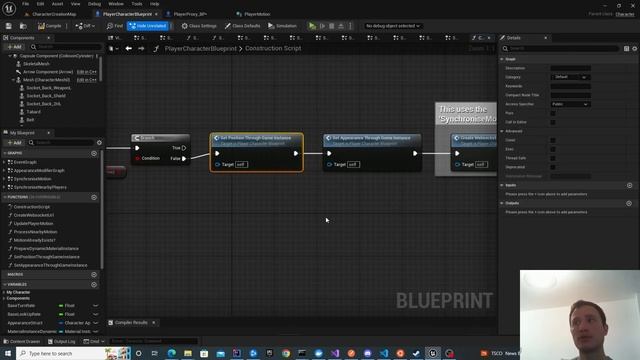Click the Simulation button
This screenshot has height=360, width=640.
point(282,26)
